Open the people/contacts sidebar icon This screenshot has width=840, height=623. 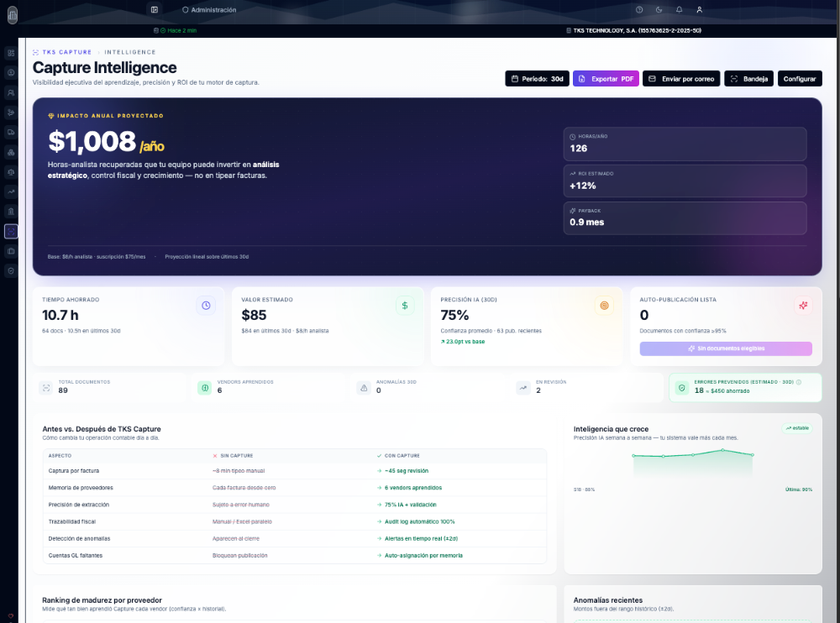pos(11,92)
